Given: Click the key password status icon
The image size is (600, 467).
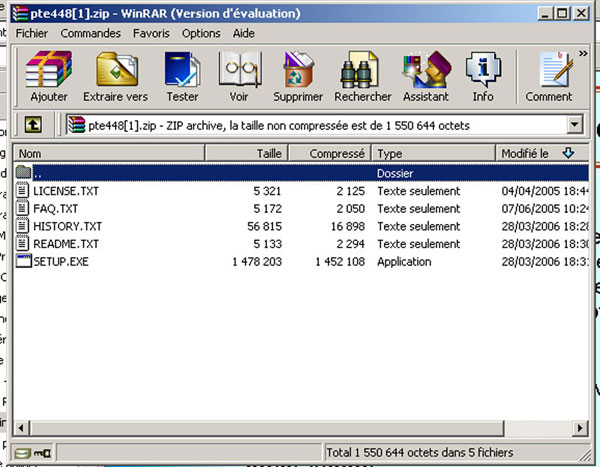Looking at the screenshot, I should [x=42, y=454].
